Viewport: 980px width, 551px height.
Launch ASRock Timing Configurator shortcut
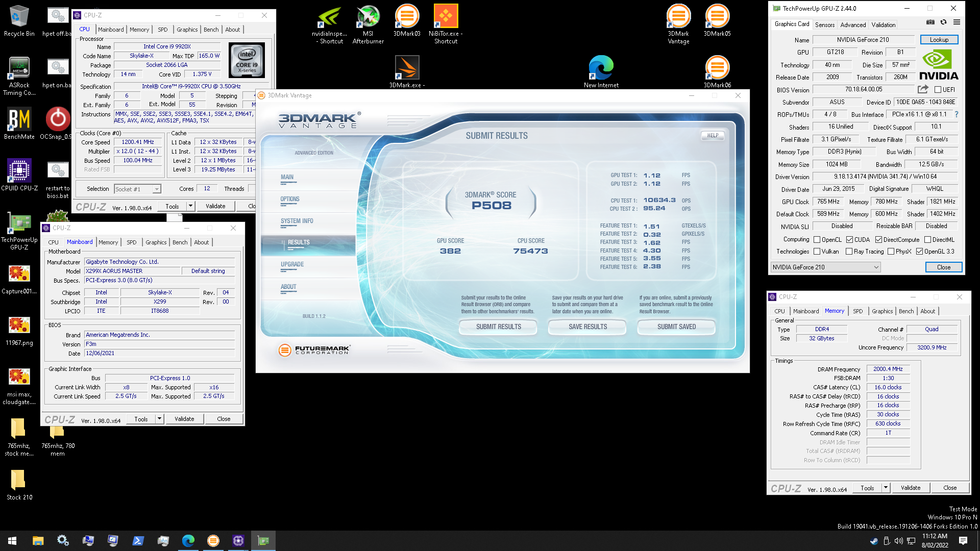pos(19,76)
